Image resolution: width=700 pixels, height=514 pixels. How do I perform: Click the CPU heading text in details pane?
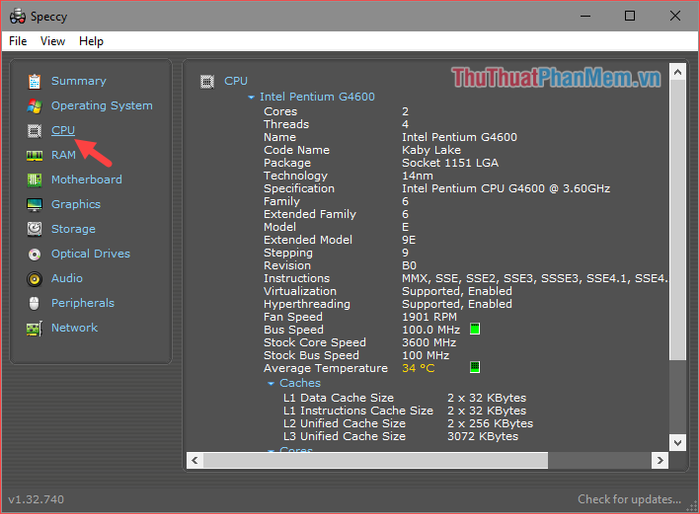coord(236,81)
